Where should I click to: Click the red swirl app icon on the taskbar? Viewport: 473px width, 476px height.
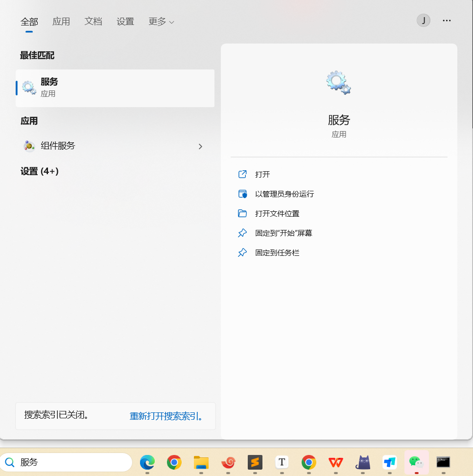pyautogui.click(x=228, y=462)
